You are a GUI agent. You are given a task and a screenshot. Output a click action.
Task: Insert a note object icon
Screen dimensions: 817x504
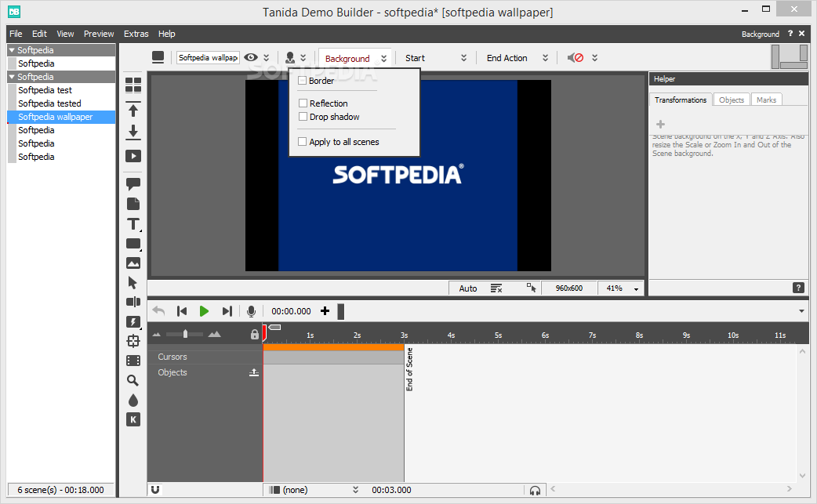[133, 204]
